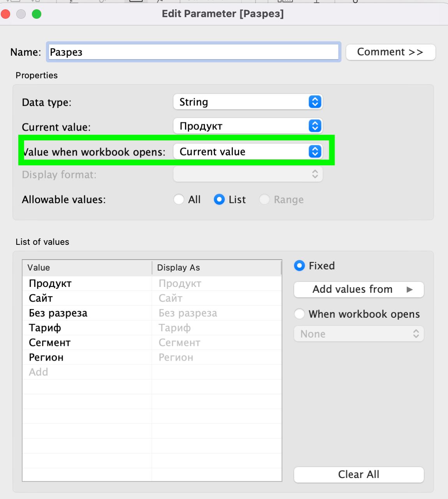Open the Data type String dropdown

pos(248,102)
